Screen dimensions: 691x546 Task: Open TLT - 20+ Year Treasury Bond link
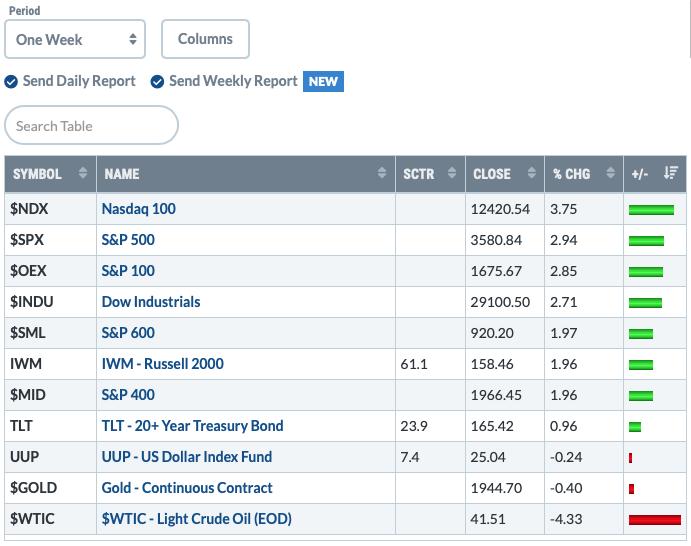(x=192, y=426)
